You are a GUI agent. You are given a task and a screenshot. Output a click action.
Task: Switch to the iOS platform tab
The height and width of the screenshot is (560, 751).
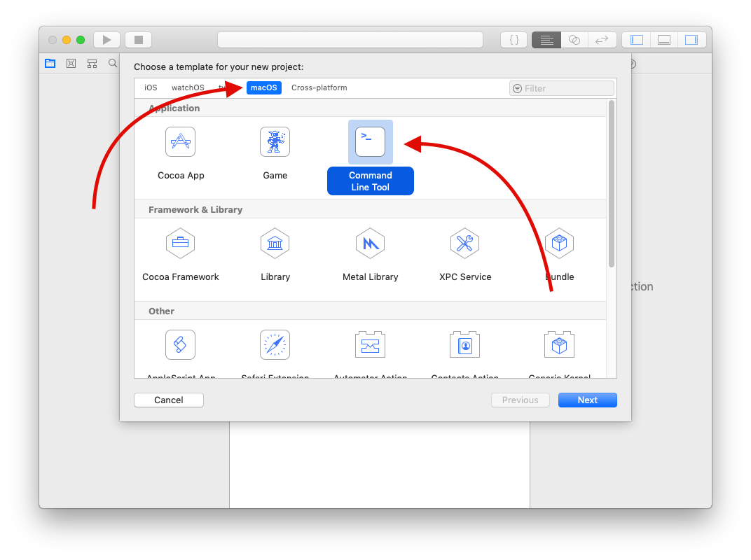(x=151, y=87)
